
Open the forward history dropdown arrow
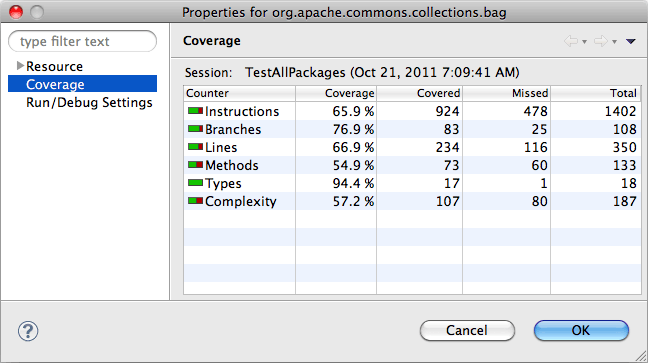[615, 42]
